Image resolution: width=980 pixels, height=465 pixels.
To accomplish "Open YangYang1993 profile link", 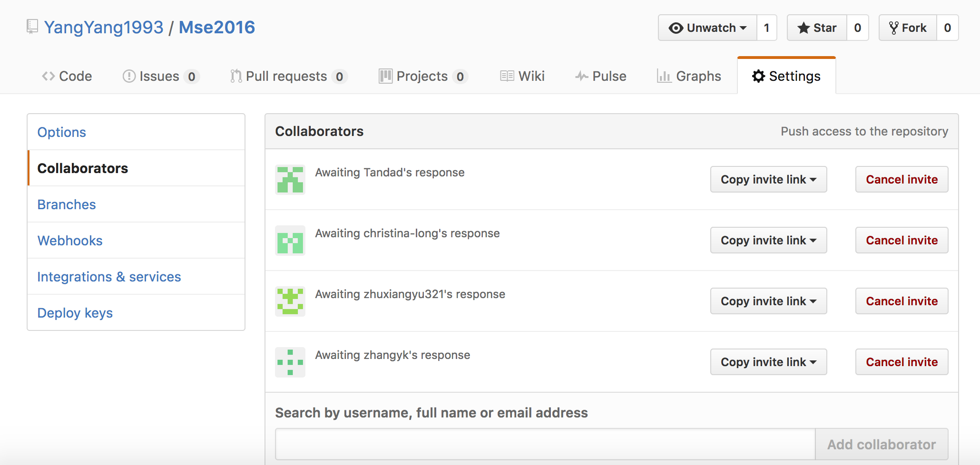I will 104,27.
